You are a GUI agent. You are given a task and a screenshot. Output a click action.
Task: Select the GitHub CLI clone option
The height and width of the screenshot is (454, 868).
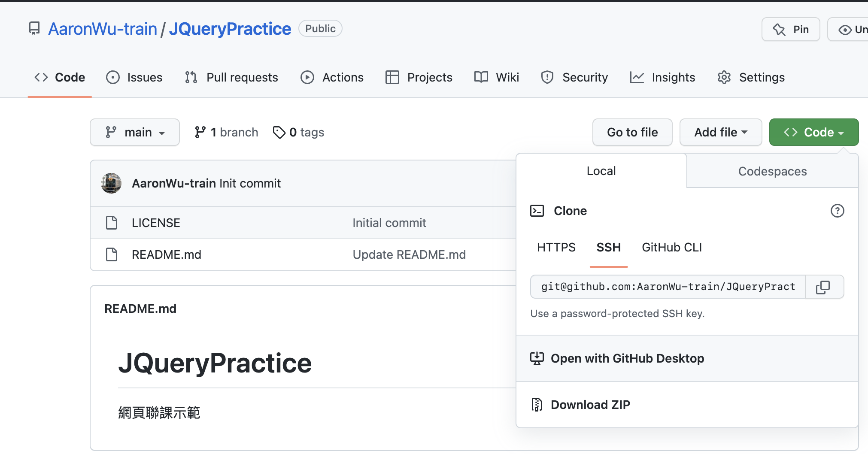(672, 247)
